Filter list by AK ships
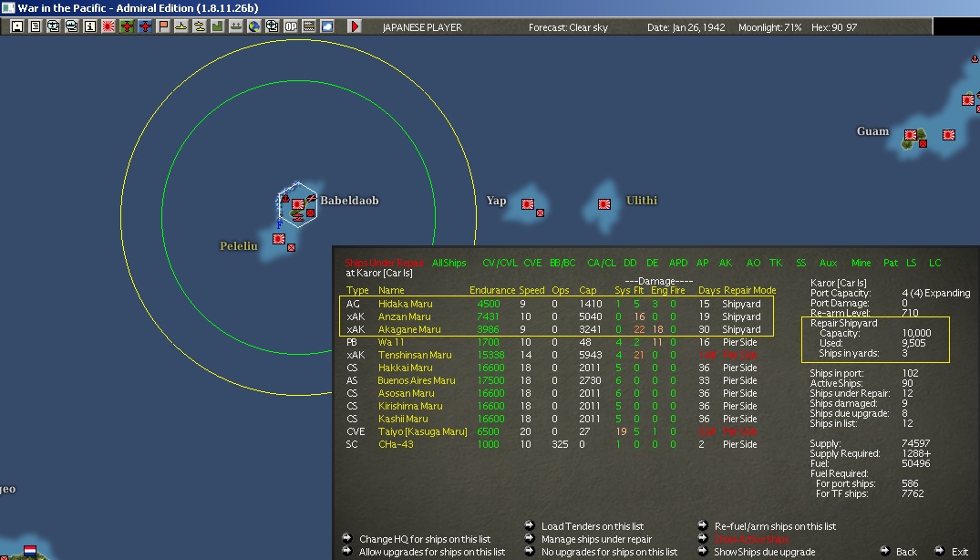This screenshot has height=560, width=980. tap(726, 263)
